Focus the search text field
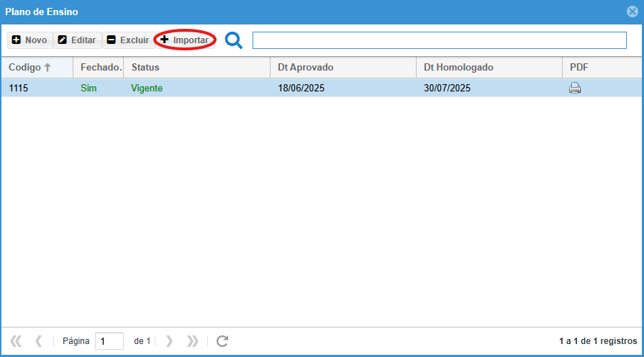 (439, 40)
